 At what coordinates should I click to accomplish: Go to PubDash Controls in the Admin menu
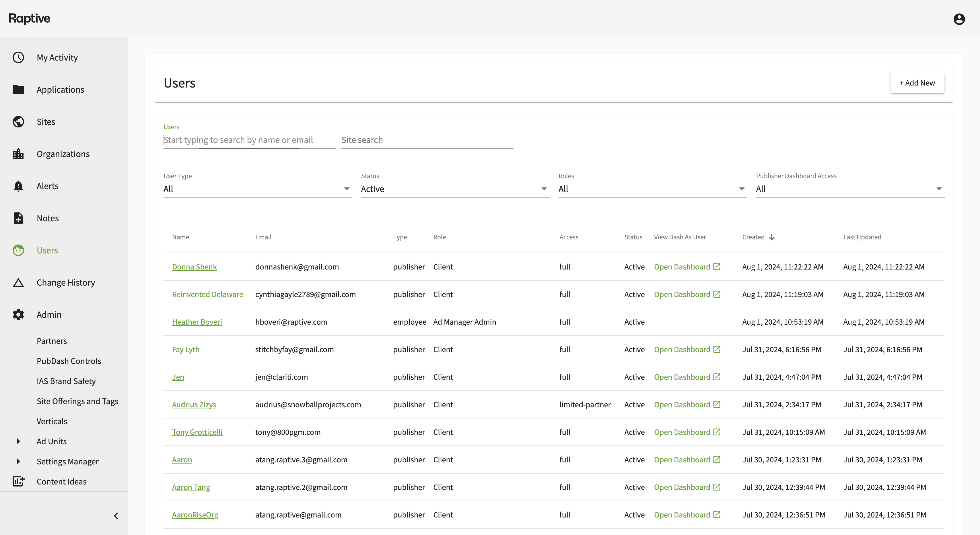coord(69,361)
